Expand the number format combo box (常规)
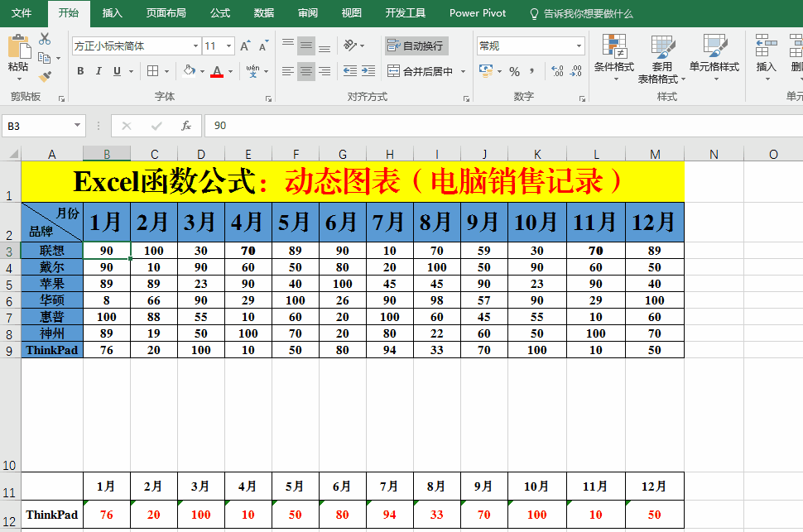The image size is (803, 532). [x=578, y=46]
